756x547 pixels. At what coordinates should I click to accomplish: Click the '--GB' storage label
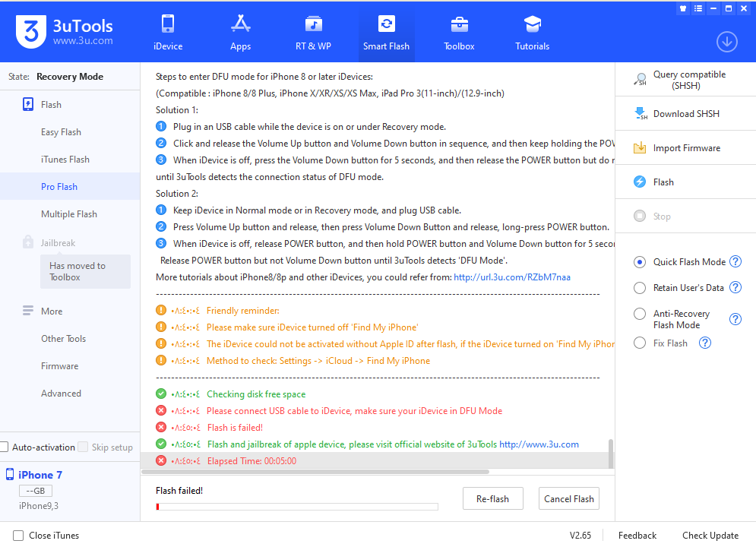(x=36, y=491)
